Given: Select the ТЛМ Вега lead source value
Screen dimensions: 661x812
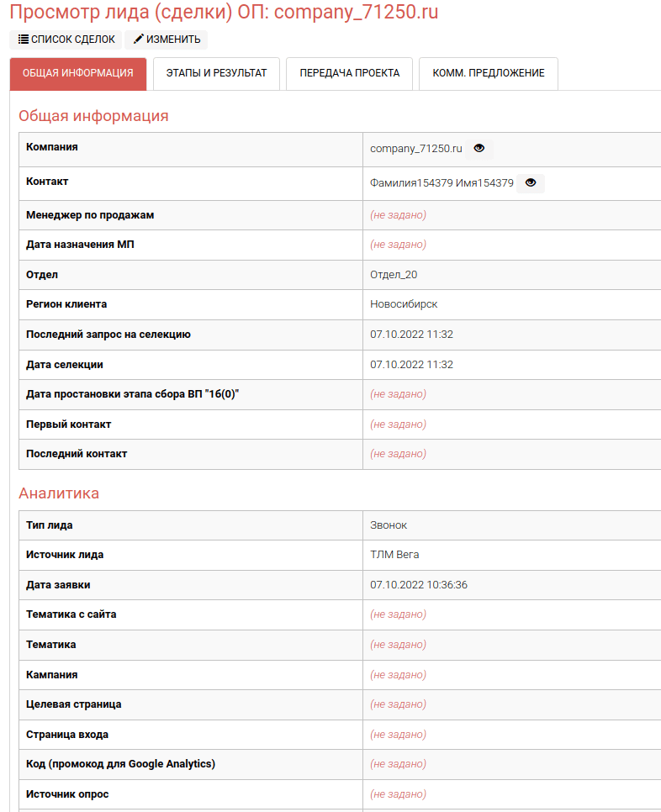Looking at the screenshot, I should pyautogui.click(x=394, y=555).
